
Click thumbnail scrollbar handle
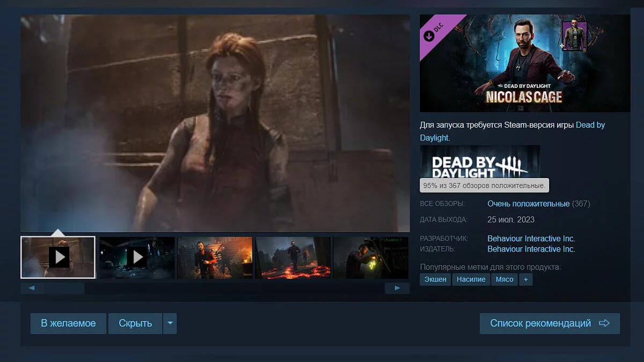[x=64, y=289]
